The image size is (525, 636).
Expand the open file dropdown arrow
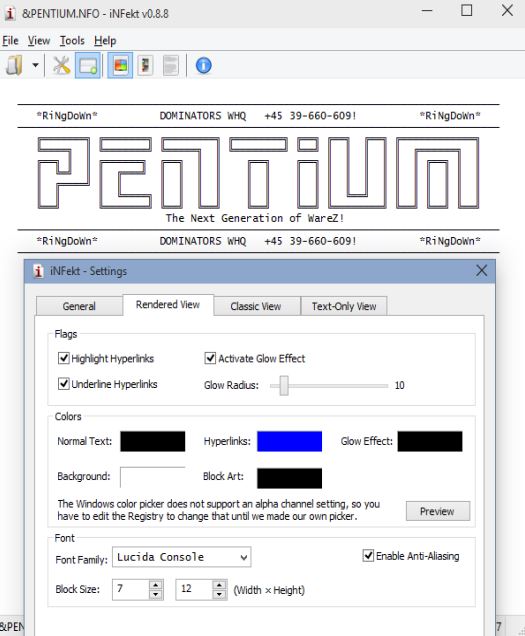pos(35,65)
